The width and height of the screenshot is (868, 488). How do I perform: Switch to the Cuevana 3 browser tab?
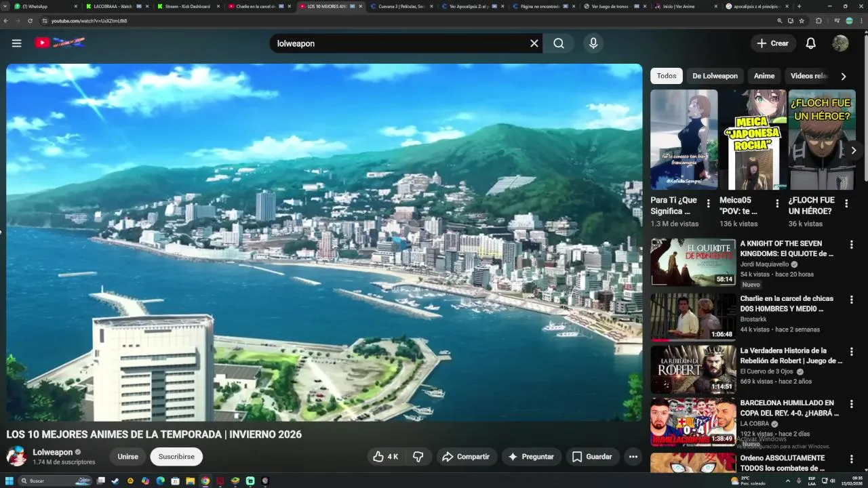(403, 6)
